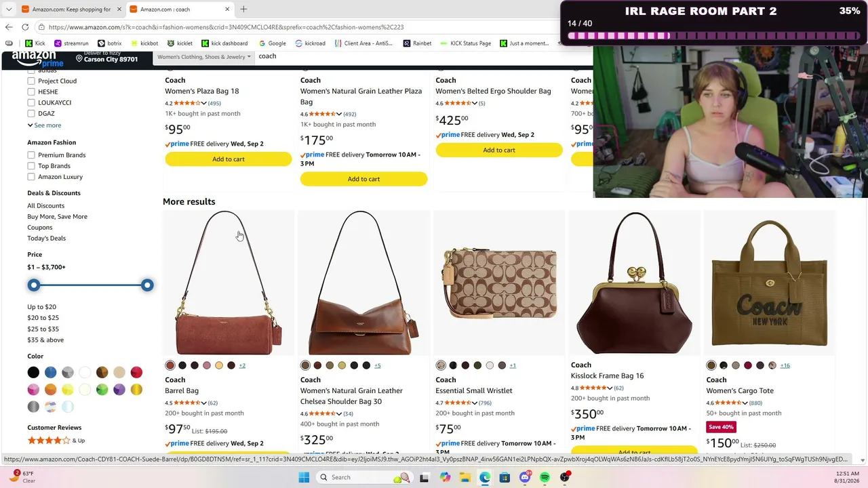Viewport: 868px width, 488px height.
Task: Open the kickroad bookmark
Action: tap(311, 43)
